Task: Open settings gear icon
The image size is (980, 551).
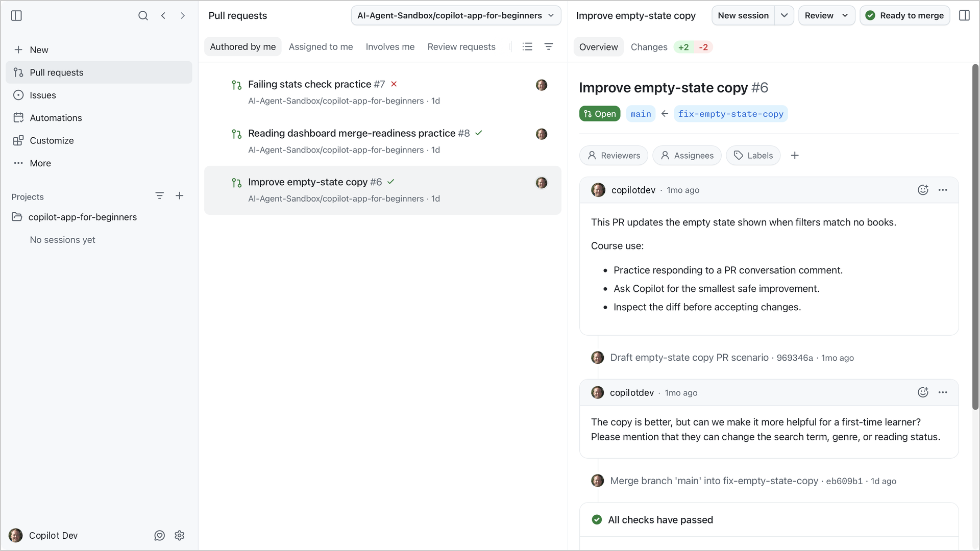Action: [180, 536]
